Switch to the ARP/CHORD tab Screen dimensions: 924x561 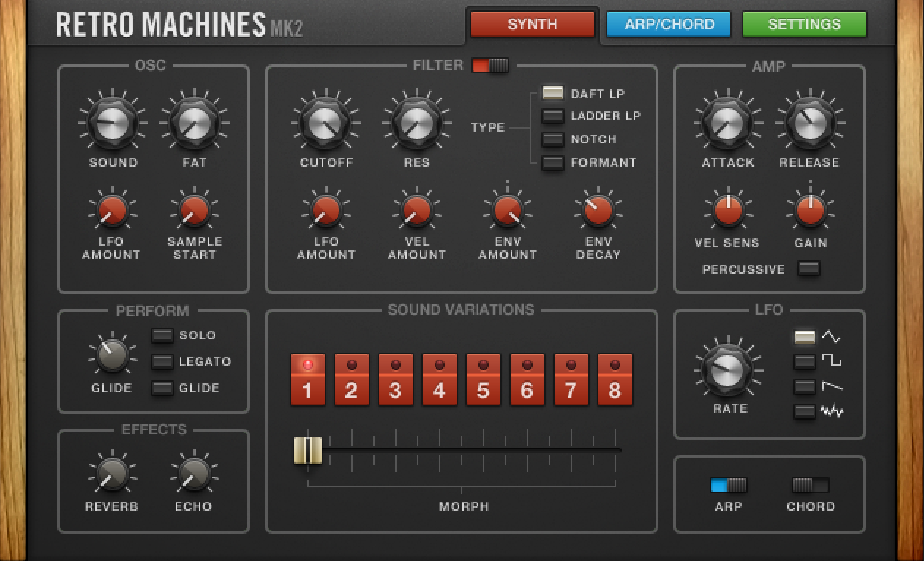point(668,24)
